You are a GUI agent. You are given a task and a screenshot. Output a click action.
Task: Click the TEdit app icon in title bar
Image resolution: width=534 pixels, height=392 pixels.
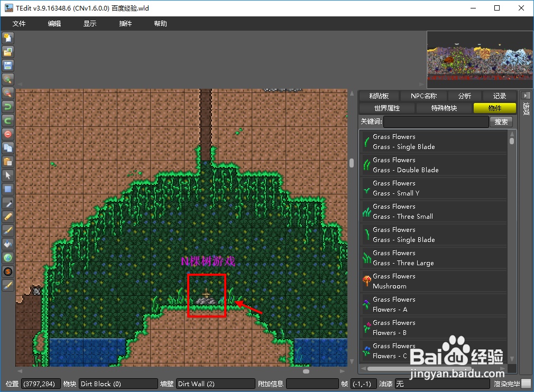[9, 8]
